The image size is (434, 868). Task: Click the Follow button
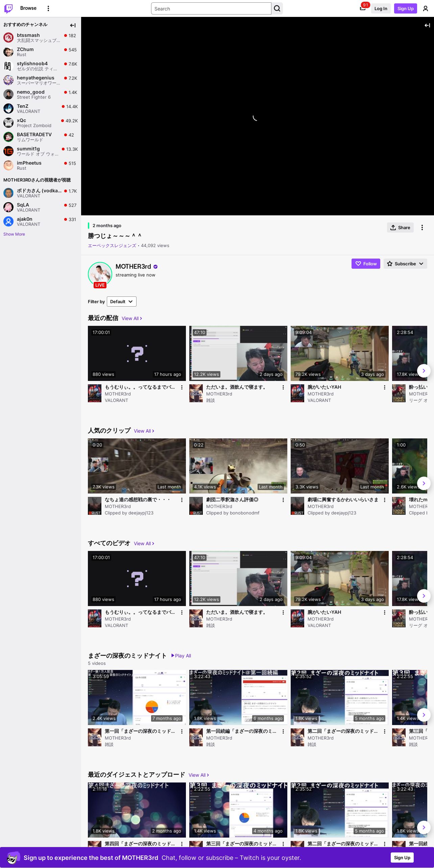tap(366, 264)
